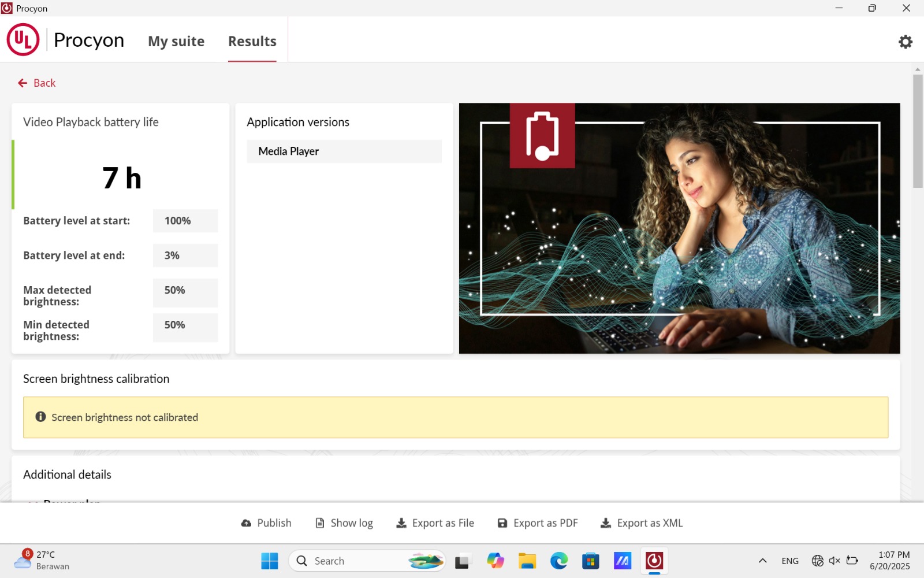Click the muted volume tray icon
Image resolution: width=924 pixels, height=578 pixels.
pos(834,561)
